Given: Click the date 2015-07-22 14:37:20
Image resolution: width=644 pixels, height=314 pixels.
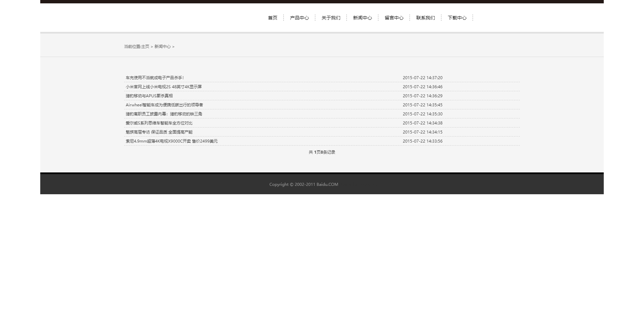Looking at the screenshot, I should coord(423,77).
